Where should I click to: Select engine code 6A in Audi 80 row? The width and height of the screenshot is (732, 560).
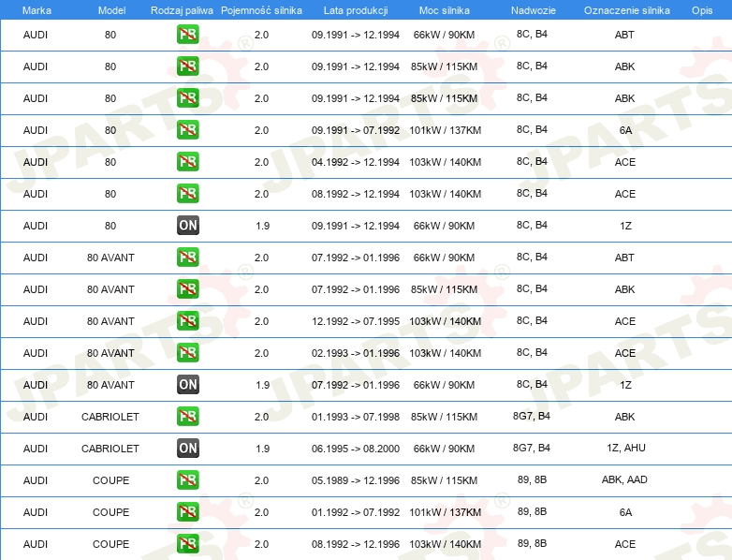(x=625, y=130)
